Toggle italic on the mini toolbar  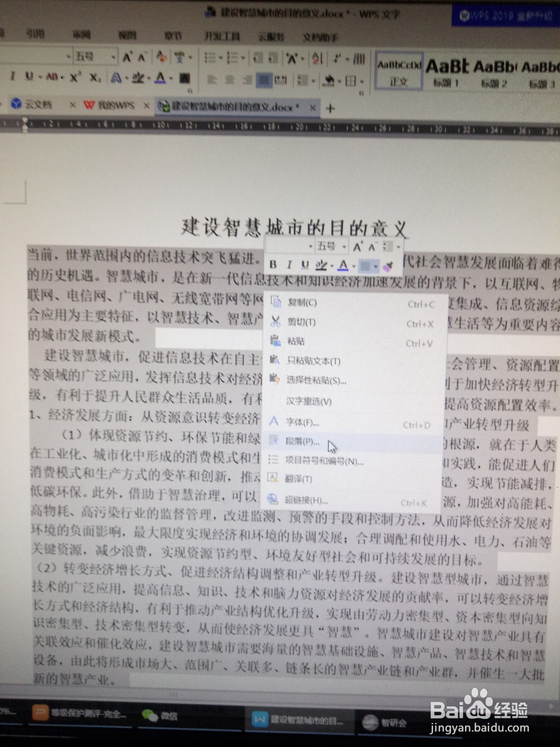click(x=289, y=264)
